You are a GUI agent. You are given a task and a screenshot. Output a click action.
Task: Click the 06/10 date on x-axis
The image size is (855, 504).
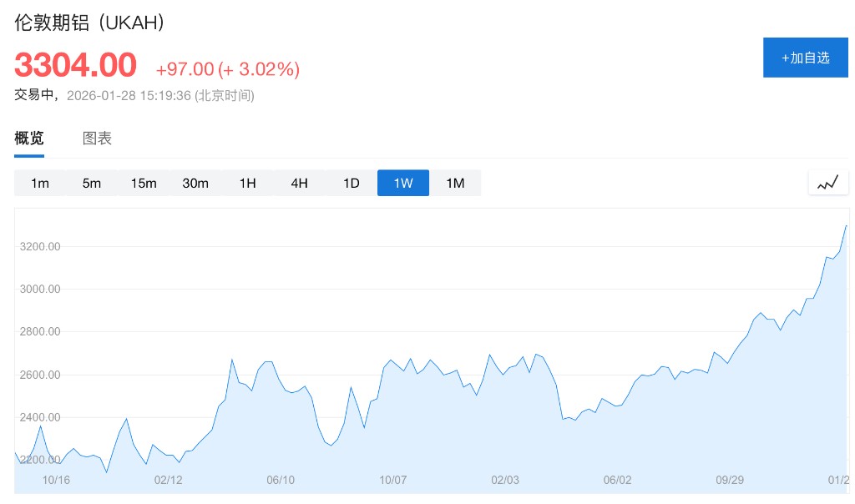click(x=281, y=480)
